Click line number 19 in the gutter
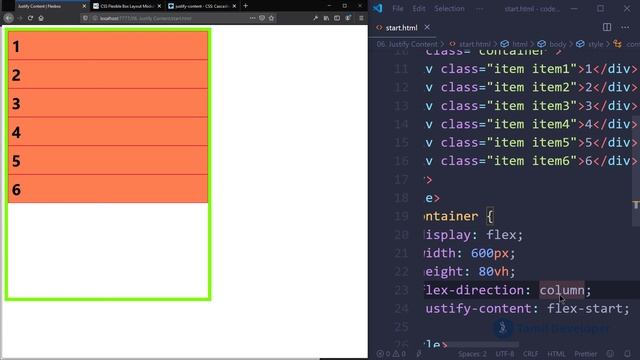640x360 pixels. 401,216
